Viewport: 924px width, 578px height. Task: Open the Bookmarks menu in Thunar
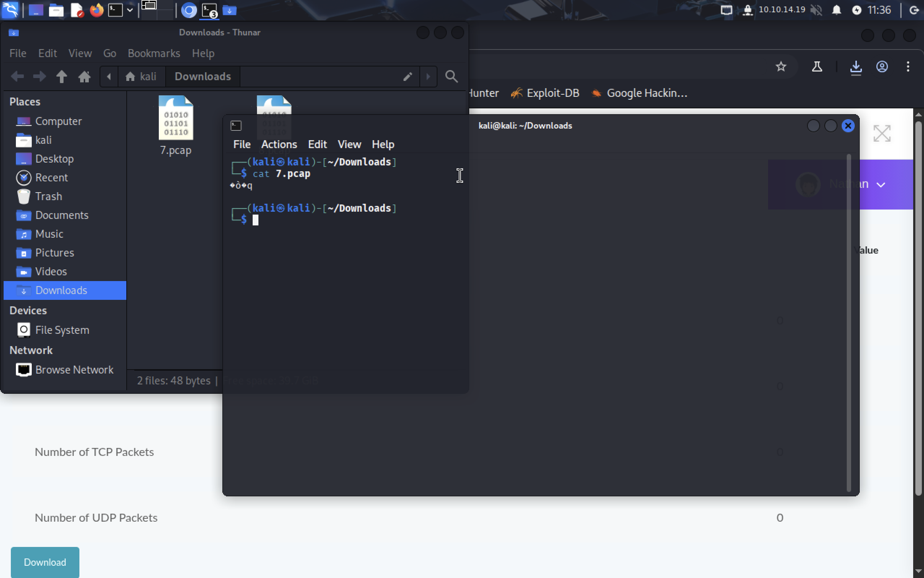click(x=154, y=53)
